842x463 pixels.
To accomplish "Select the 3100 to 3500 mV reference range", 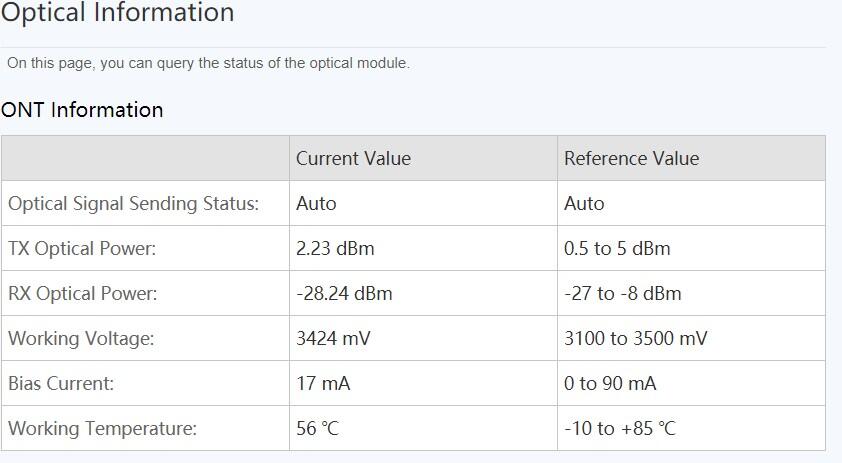I will [635, 338].
